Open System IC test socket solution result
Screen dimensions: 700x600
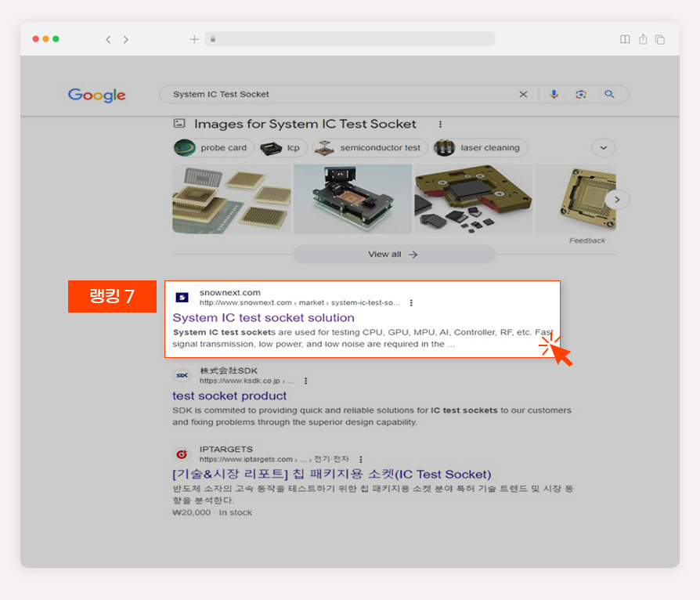[x=263, y=318]
